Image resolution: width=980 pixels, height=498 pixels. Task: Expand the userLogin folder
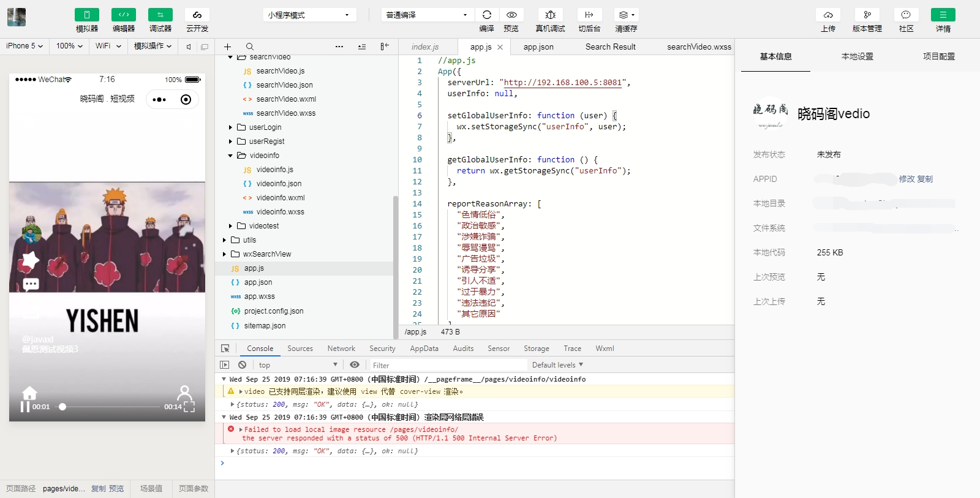(230, 127)
